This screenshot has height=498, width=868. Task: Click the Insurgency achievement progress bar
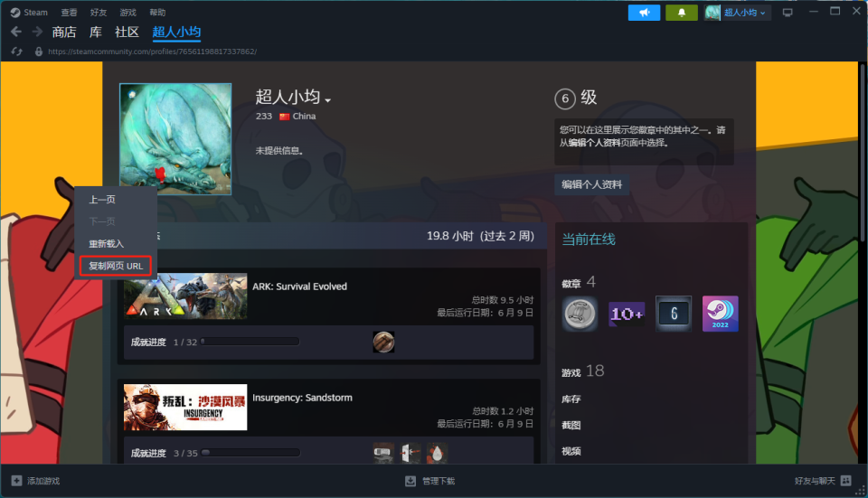(x=250, y=453)
